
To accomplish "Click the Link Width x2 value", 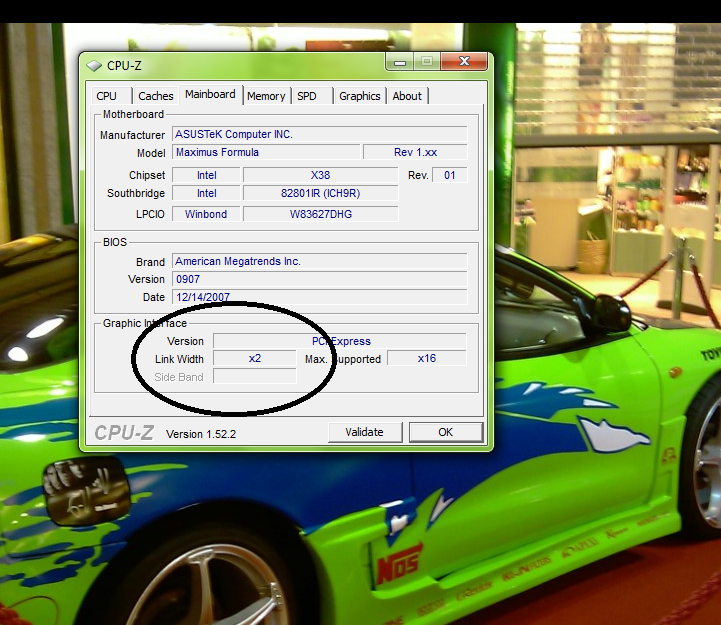I will pyautogui.click(x=255, y=358).
